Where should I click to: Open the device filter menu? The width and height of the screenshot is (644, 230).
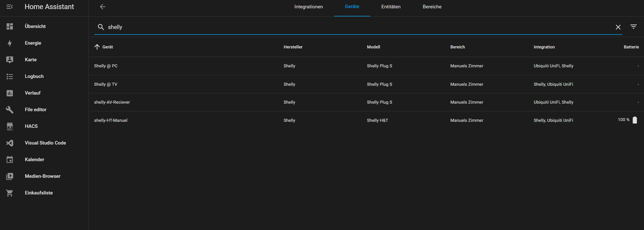633,26
